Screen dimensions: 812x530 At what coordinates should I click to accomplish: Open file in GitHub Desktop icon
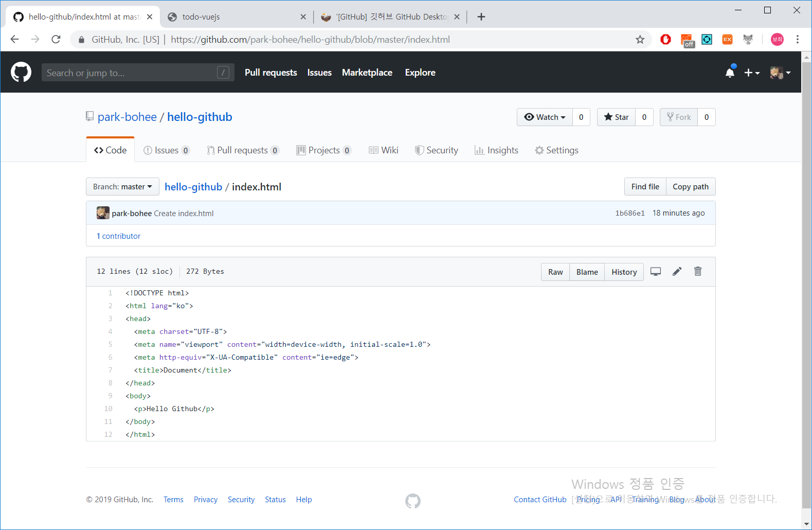point(656,272)
